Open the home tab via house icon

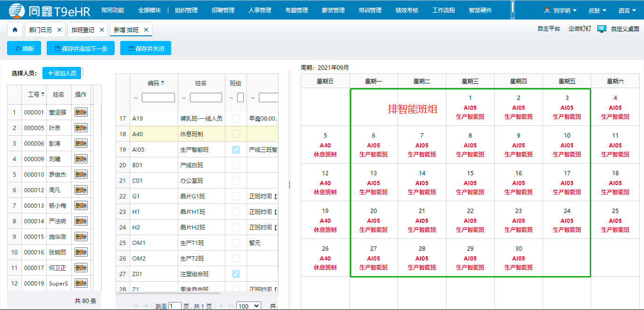click(x=15, y=28)
